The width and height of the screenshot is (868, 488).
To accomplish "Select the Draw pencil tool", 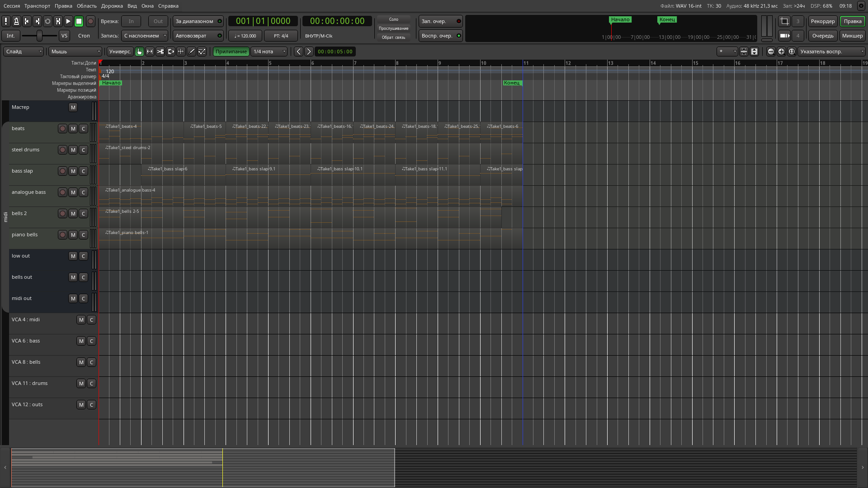I will coord(192,52).
